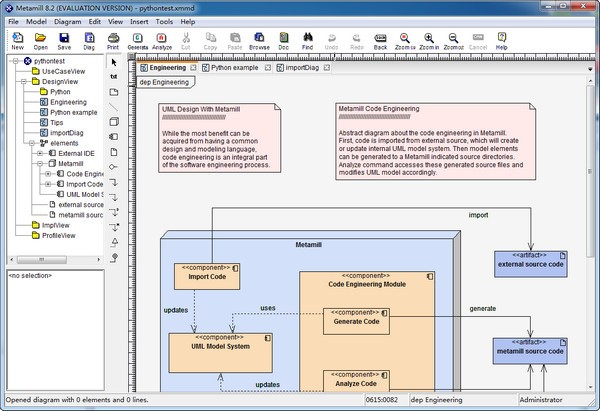Click the diagram vertical scrollbar thumb
Screen dimensions: 600x411
(590, 171)
